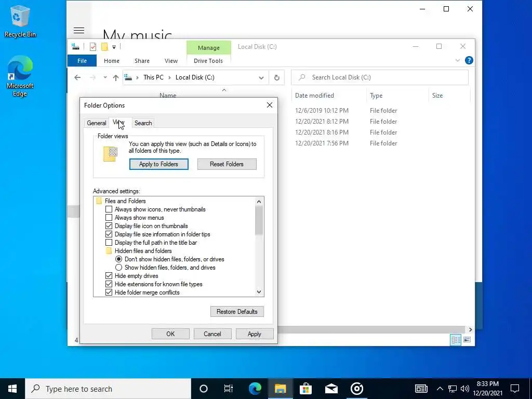Image resolution: width=532 pixels, height=399 pixels.
Task: Open the Windows Start menu
Action: click(12, 389)
